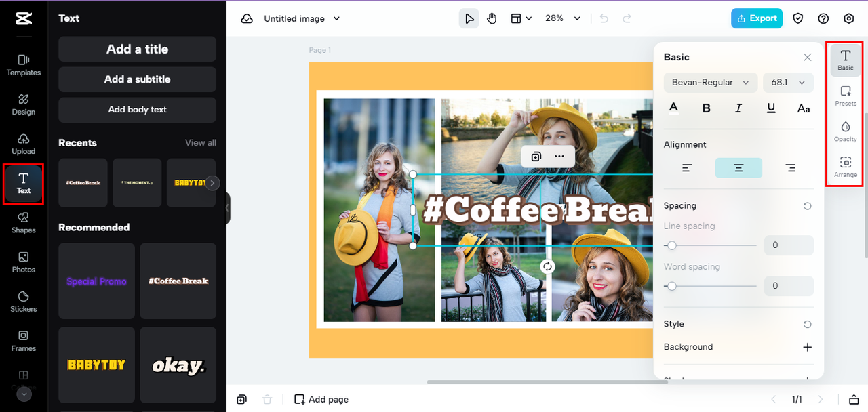Open the Stickers sidebar panel
The image size is (868, 412).
pos(24,302)
